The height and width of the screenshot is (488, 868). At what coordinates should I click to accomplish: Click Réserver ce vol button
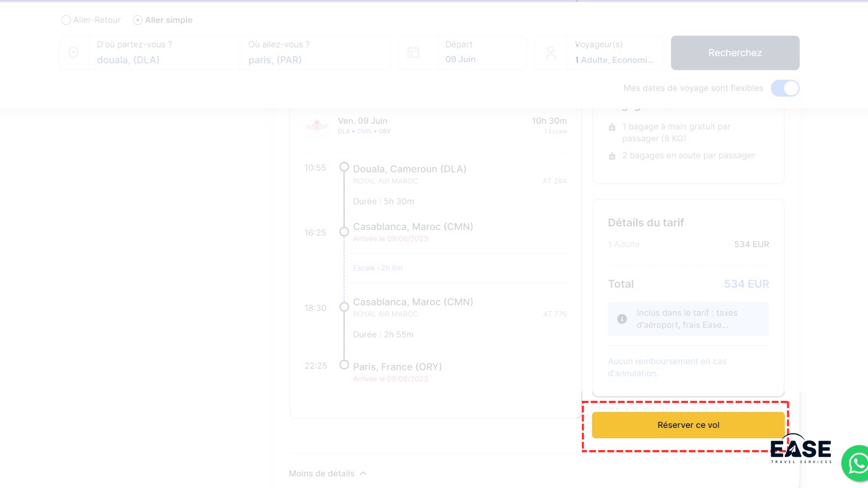688,425
